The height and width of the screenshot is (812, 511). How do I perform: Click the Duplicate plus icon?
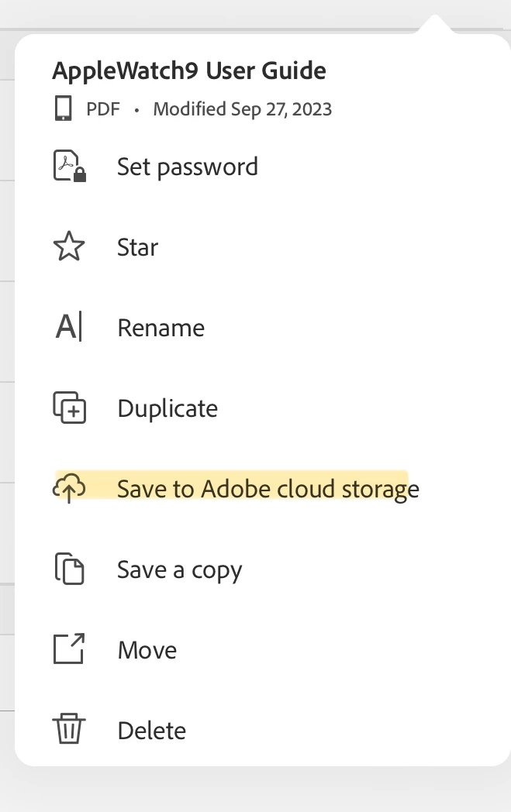69,408
